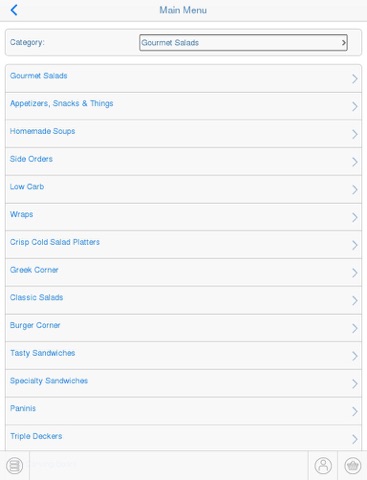Click the chevron arrow beside Paninis
367x480 pixels.
point(354,411)
